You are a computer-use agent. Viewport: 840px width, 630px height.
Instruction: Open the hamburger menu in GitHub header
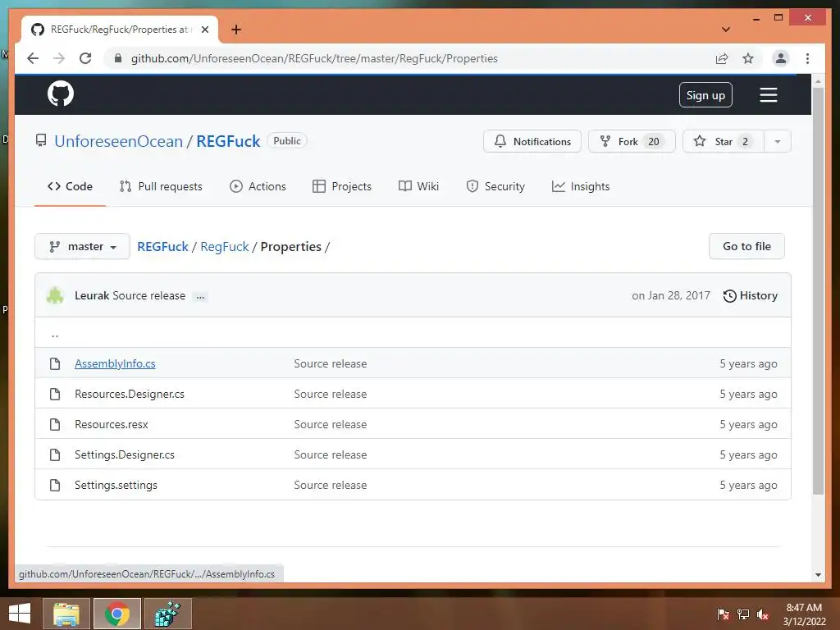[x=768, y=95]
